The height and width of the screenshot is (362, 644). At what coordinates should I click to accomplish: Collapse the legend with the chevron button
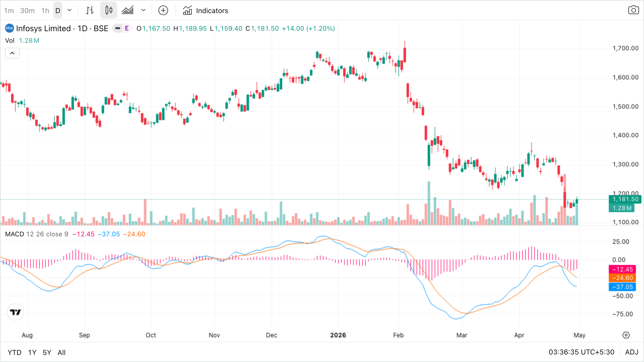12,53
